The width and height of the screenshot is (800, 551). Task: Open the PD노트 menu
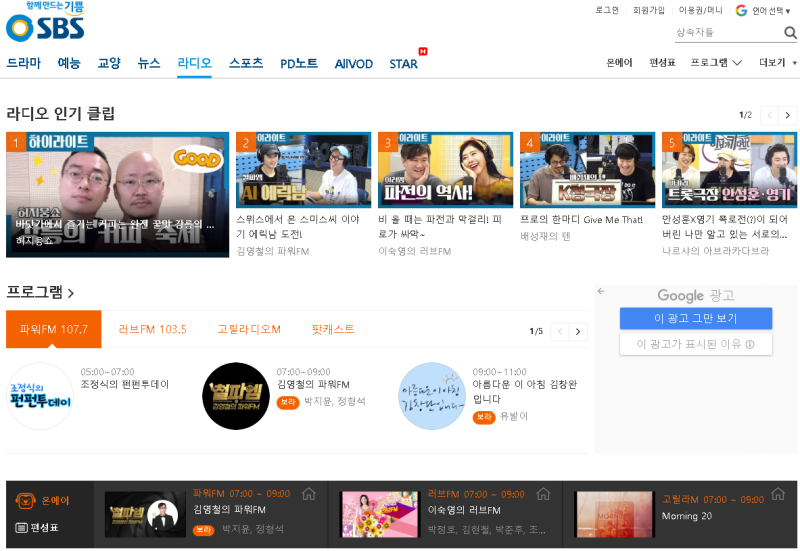(299, 64)
